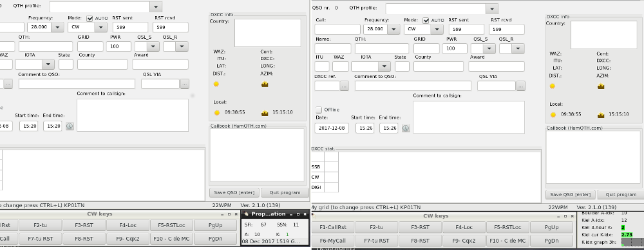Click the WAZ input field in right window
This screenshot has height=251, width=644.
click(x=341, y=66)
